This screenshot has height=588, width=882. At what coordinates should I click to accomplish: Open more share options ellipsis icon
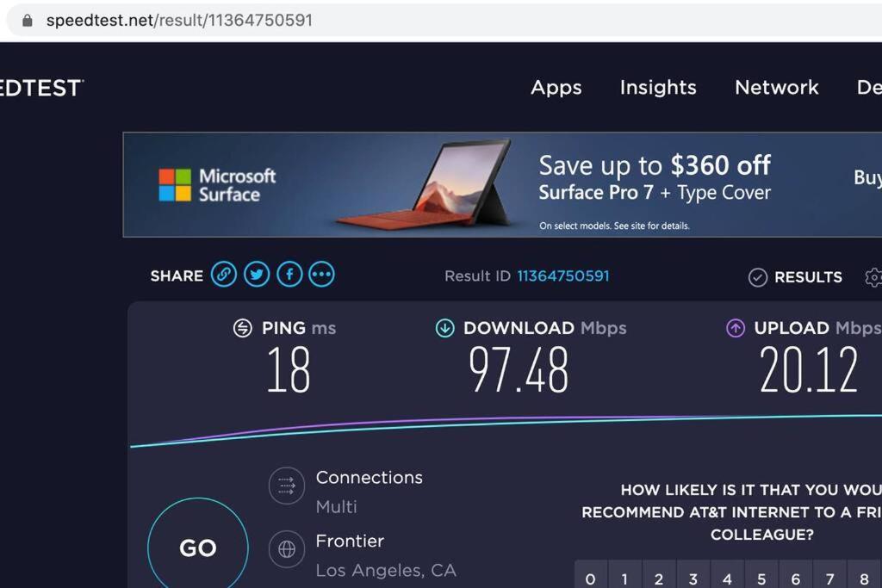(x=321, y=275)
